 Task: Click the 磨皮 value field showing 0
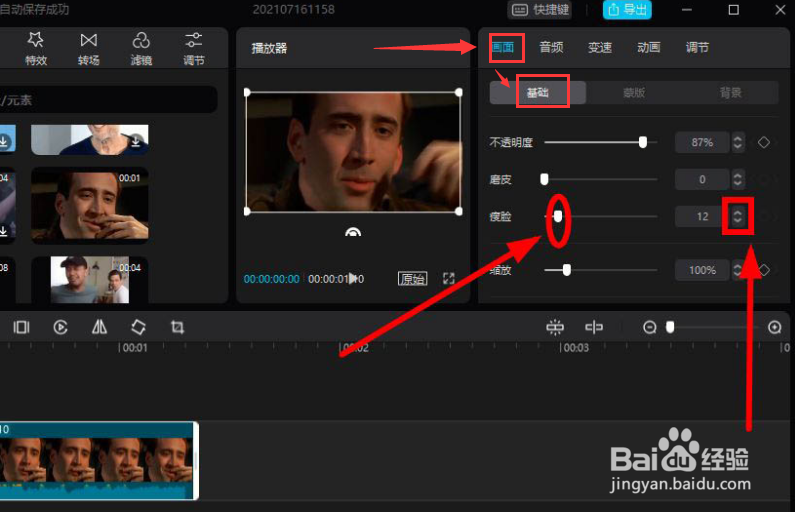[x=702, y=179]
